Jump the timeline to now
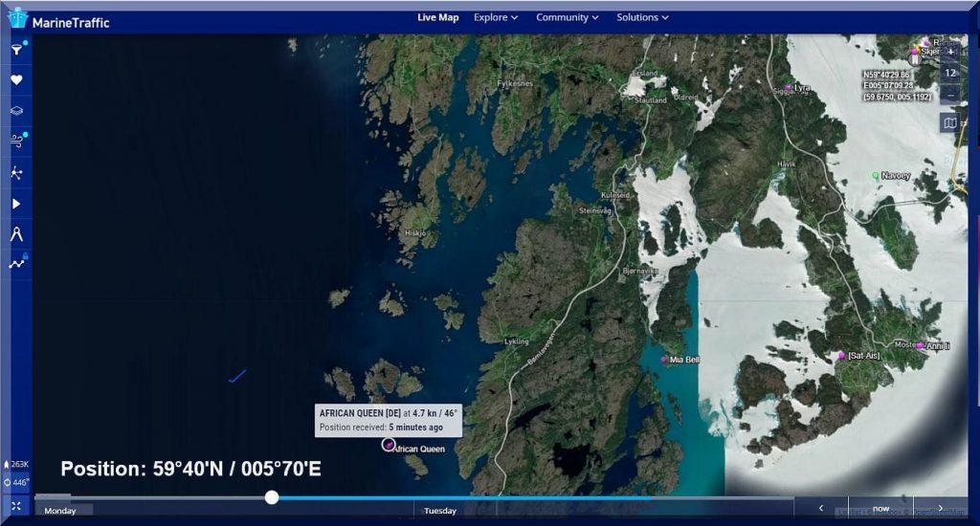The image size is (980, 526). pyautogui.click(x=880, y=509)
